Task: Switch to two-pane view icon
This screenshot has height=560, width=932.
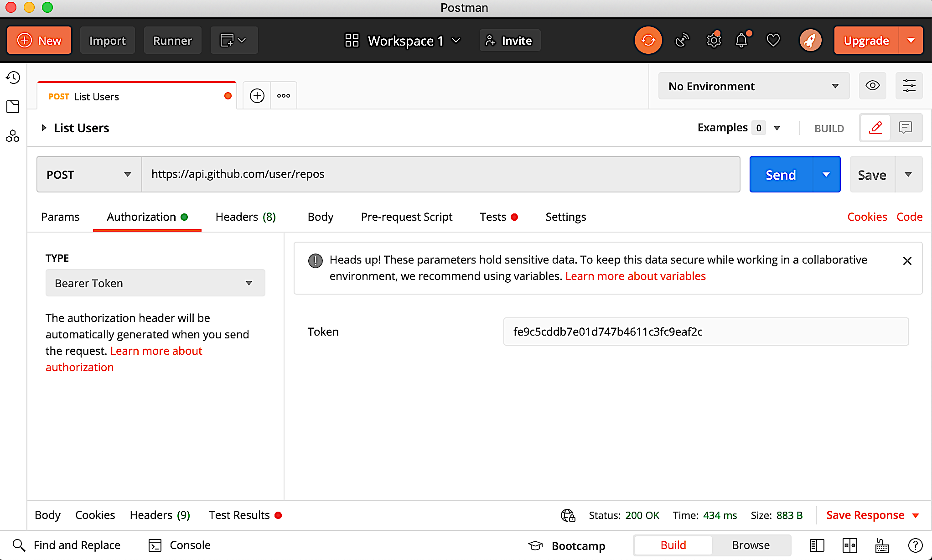Action: coord(850,545)
